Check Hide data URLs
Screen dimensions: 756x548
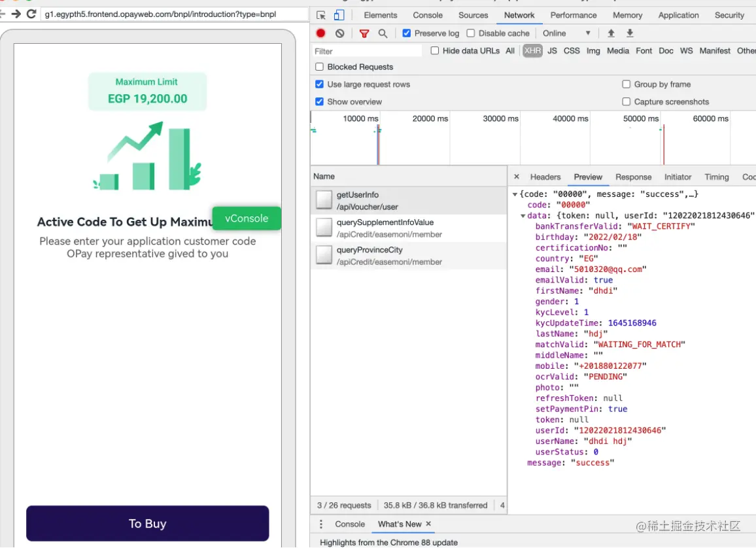(x=435, y=50)
